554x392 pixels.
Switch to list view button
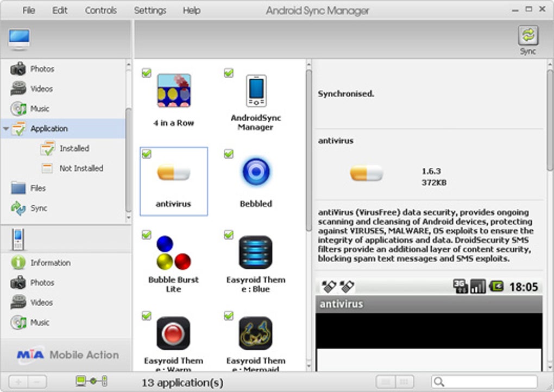[386, 382]
